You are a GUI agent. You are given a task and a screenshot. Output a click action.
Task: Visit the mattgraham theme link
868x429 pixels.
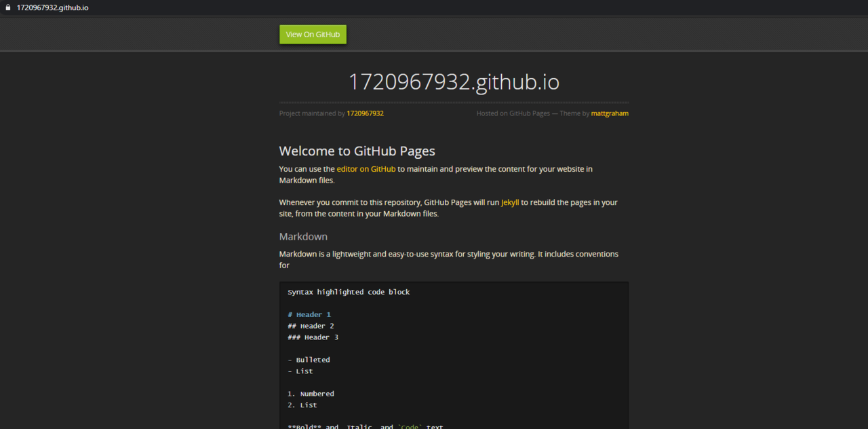tap(610, 113)
